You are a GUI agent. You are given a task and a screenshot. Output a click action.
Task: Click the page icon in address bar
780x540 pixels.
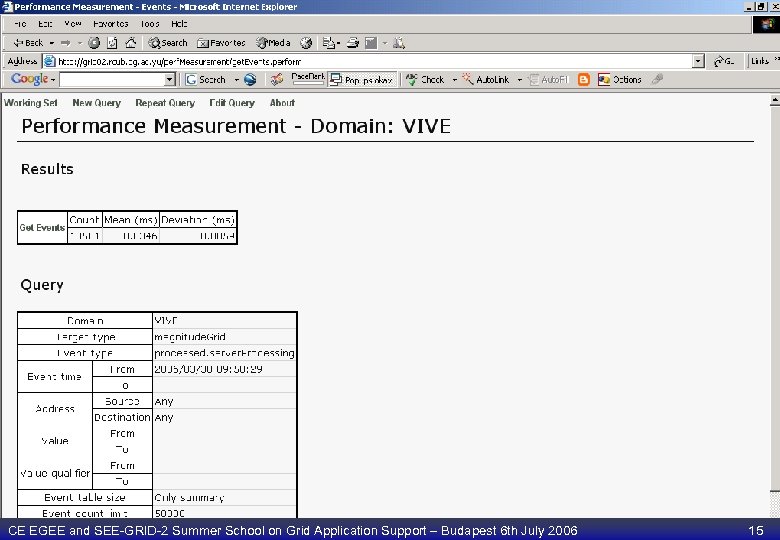[x=49, y=61]
